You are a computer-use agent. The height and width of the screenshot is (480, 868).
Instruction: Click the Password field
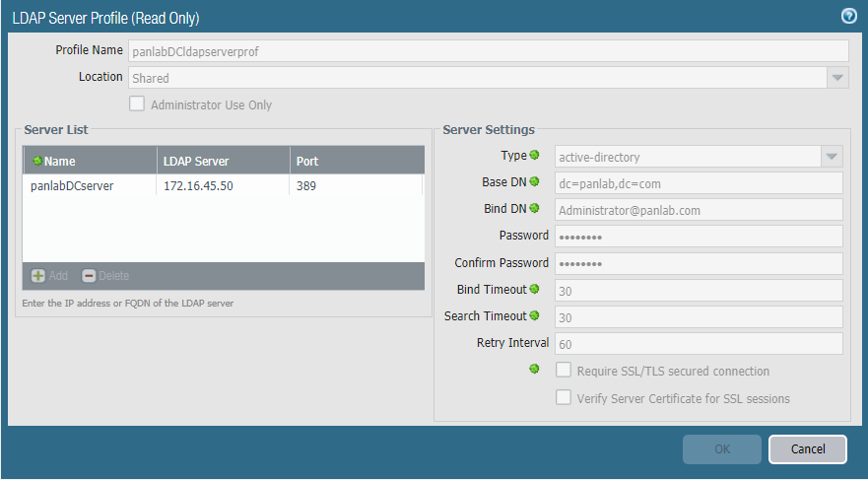point(700,237)
